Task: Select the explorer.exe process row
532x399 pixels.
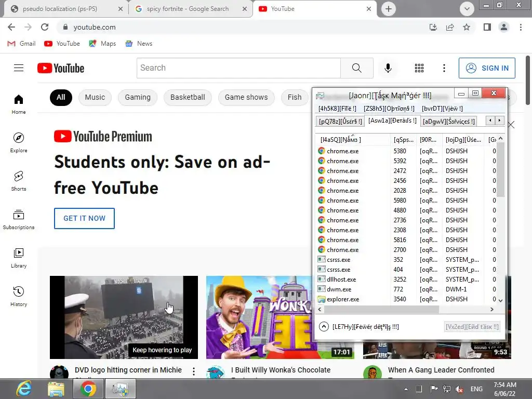Action: click(407, 299)
